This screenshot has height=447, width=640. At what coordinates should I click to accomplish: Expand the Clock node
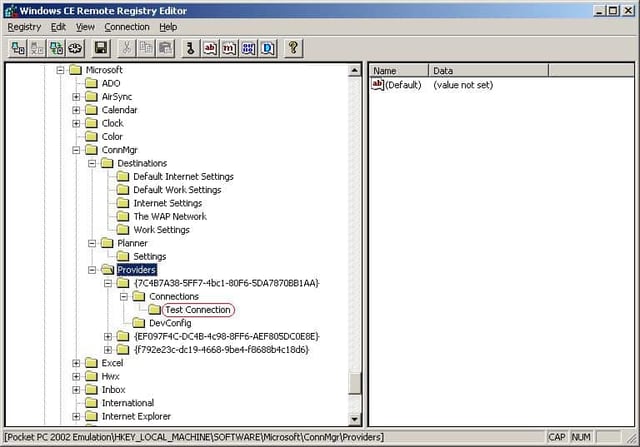(76, 123)
